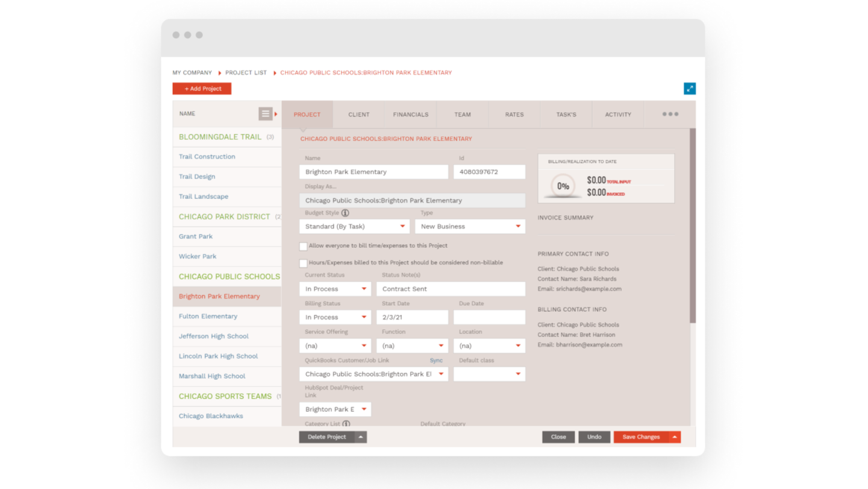The height and width of the screenshot is (489, 868).
Task: Open the Delete Project arrow menu
Action: (x=360, y=437)
